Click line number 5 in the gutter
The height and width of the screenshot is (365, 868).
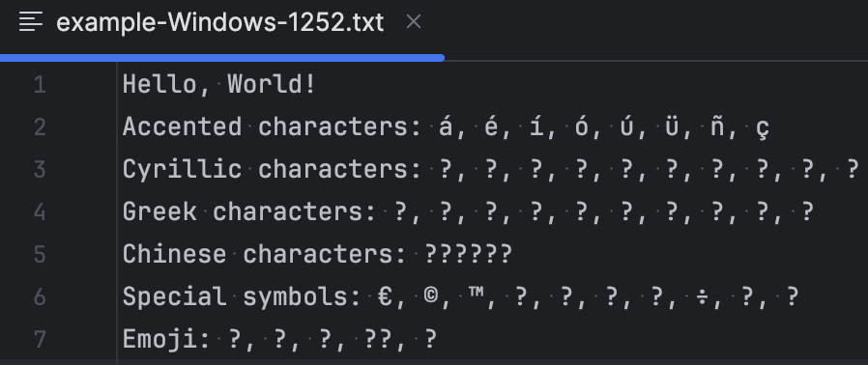[x=40, y=254]
